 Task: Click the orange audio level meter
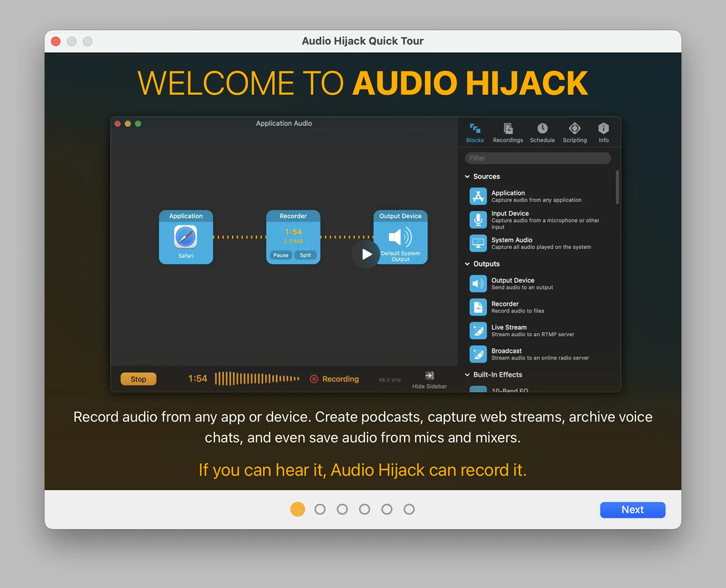coord(257,378)
